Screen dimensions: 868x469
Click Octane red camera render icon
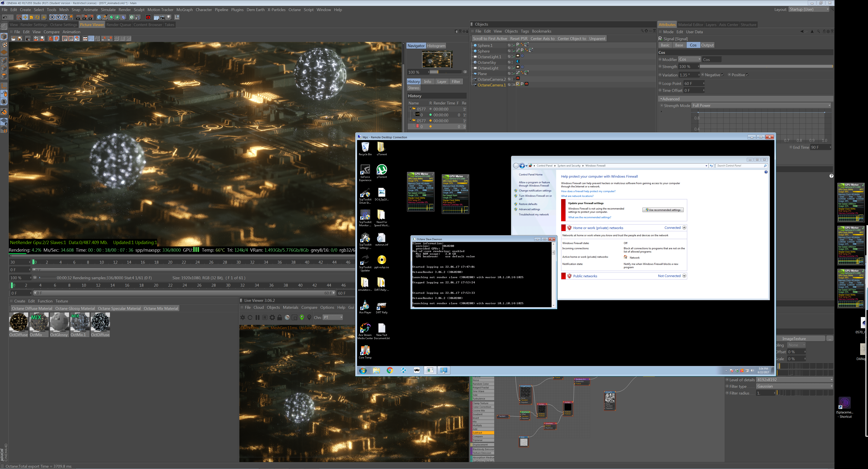coord(148,17)
